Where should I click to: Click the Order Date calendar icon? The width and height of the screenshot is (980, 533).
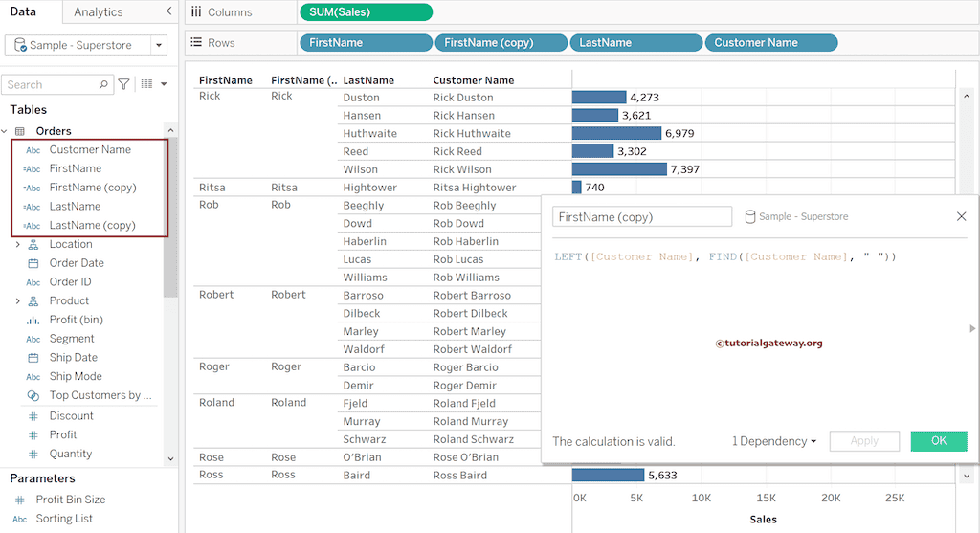click(33, 263)
